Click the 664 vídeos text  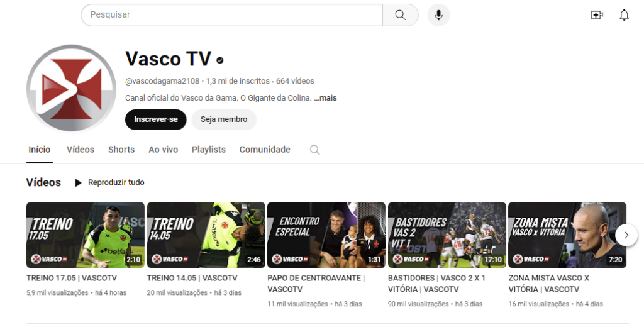tap(295, 81)
